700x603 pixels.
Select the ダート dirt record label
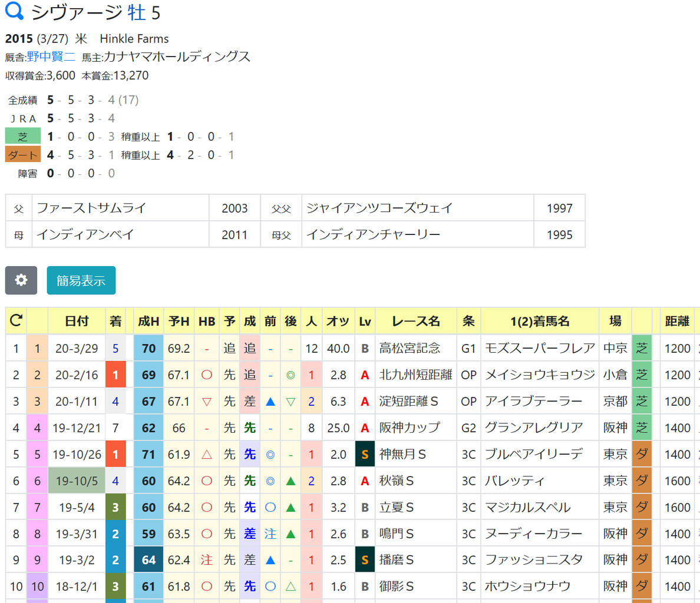(x=23, y=155)
